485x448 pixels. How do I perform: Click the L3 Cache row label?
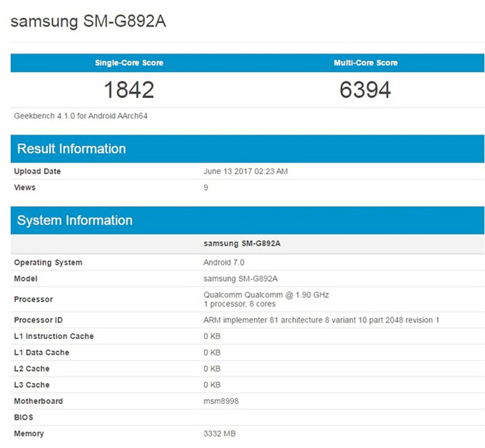click(x=31, y=385)
